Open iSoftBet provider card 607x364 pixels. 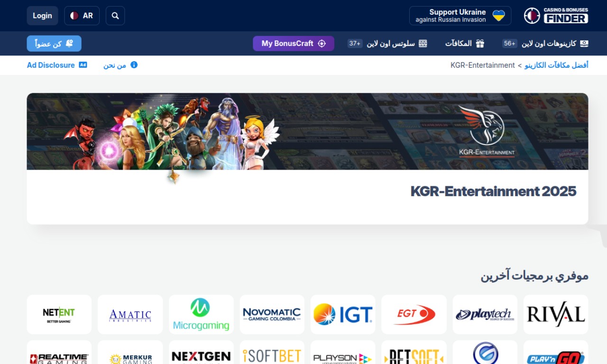(272, 352)
